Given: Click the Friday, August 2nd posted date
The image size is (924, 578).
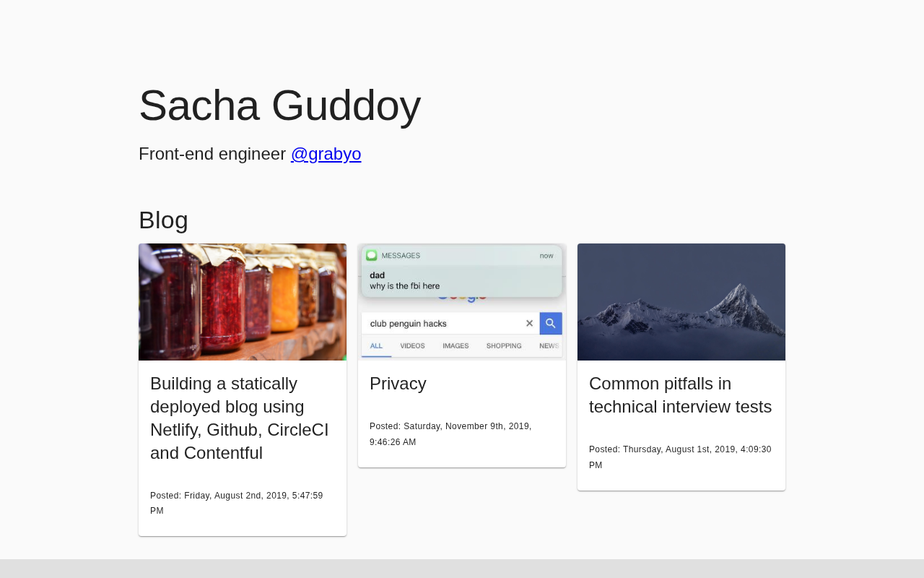Looking at the screenshot, I should click(237, 504).
